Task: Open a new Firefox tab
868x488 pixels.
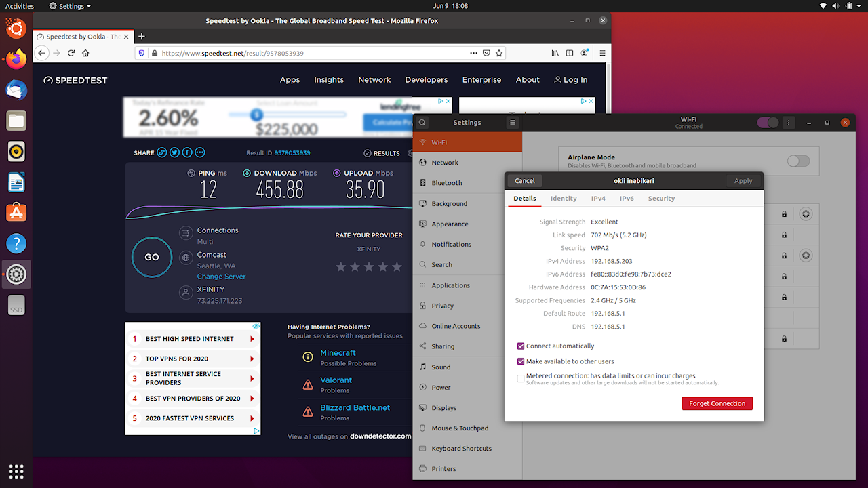Action: pyautogui.click(x=142, y=37)
